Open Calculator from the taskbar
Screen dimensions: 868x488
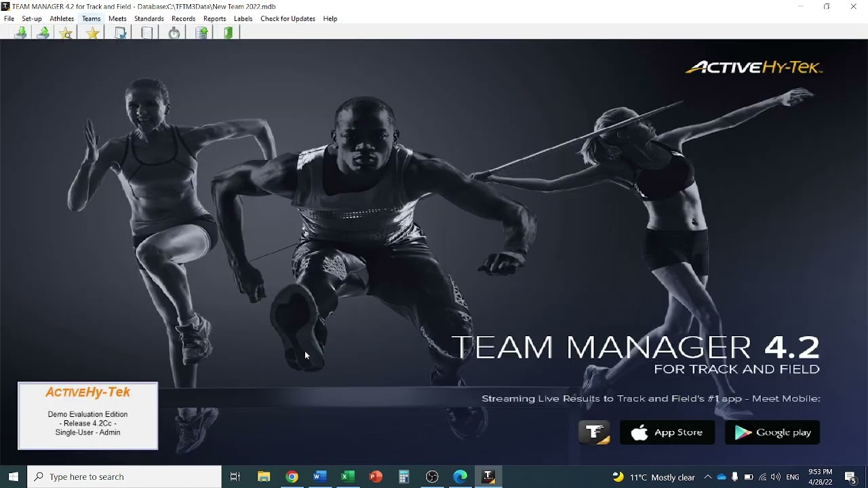tap(404, 476)
